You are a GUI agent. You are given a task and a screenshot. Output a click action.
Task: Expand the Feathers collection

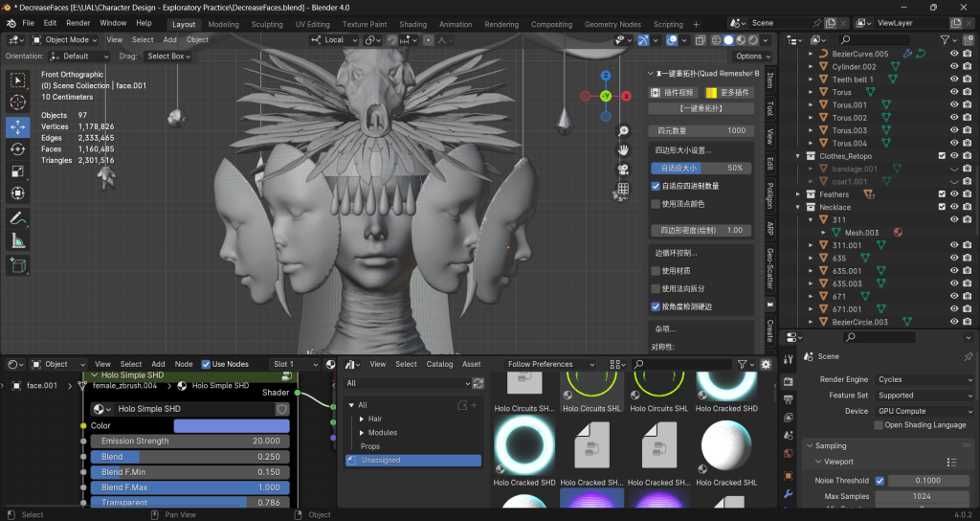click(798, 194)
